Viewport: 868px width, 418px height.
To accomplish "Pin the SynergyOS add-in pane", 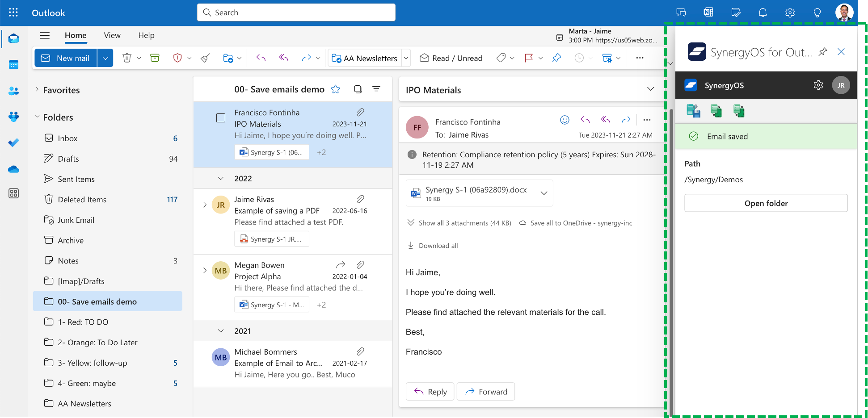I will tap(822, 52).
